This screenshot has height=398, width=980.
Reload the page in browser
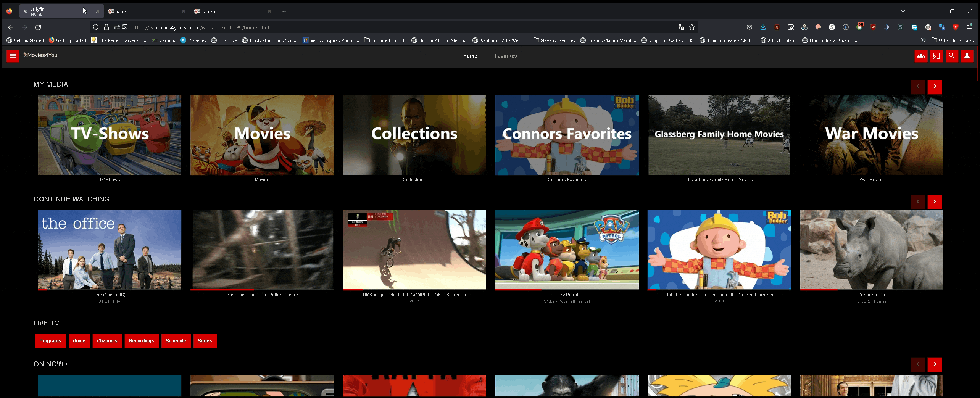(38, 27)
